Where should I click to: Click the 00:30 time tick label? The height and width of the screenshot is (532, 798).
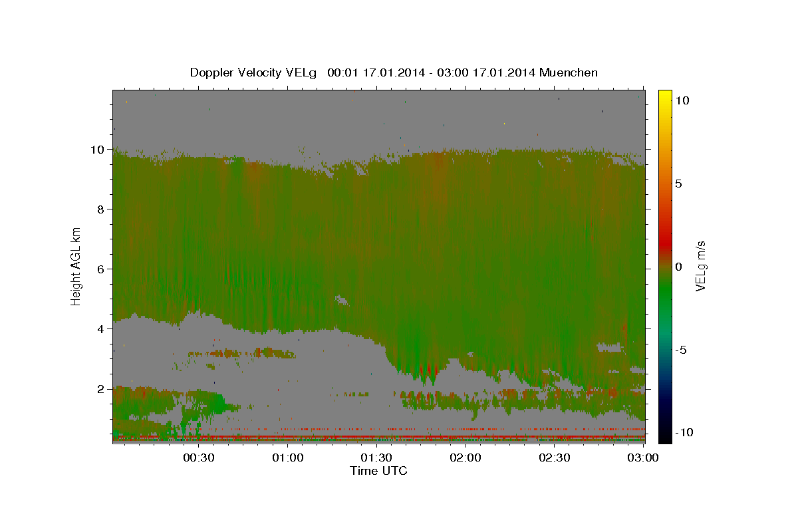tap(199, 458)
